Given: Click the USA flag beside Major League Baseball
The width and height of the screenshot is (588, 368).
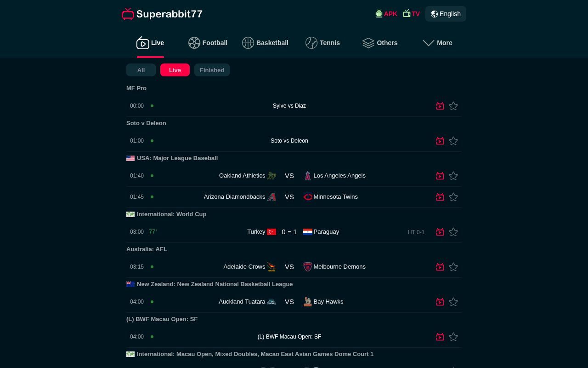Looking at the screenshot, I should pyautogui.click(x=130, y=158).
